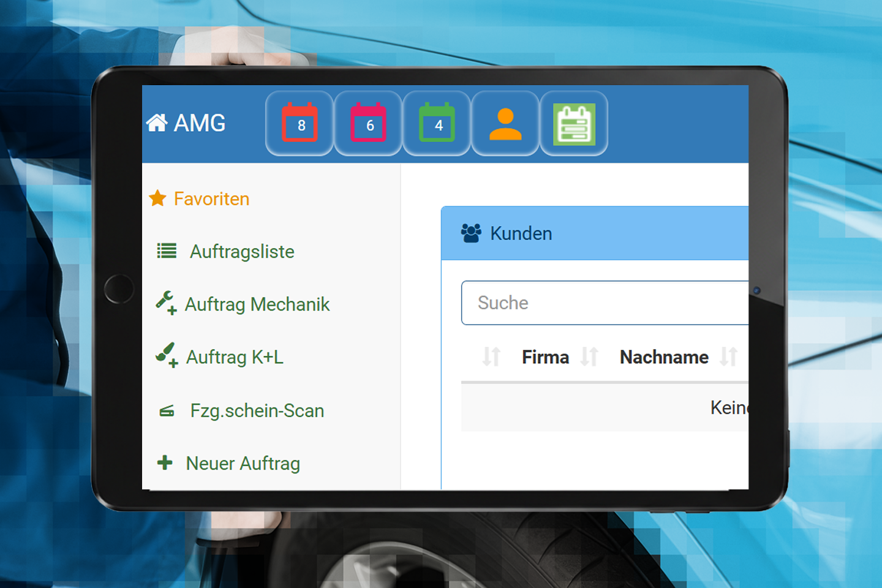Click the home icon beside AMG
Image resolution: width=882 pixels, height=588 pixels.
157,123
